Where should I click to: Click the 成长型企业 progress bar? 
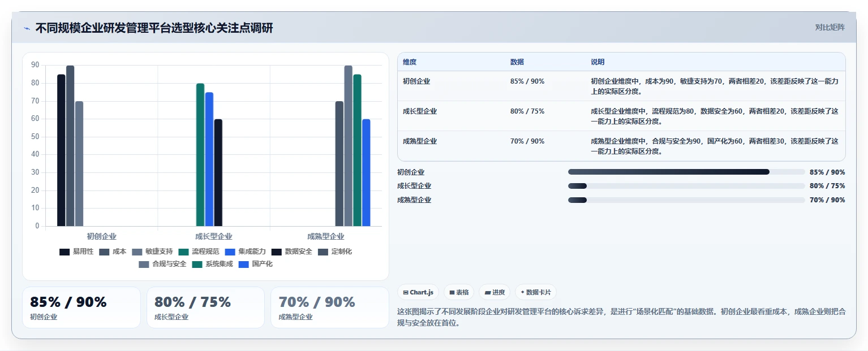click(x=686, y=186)
